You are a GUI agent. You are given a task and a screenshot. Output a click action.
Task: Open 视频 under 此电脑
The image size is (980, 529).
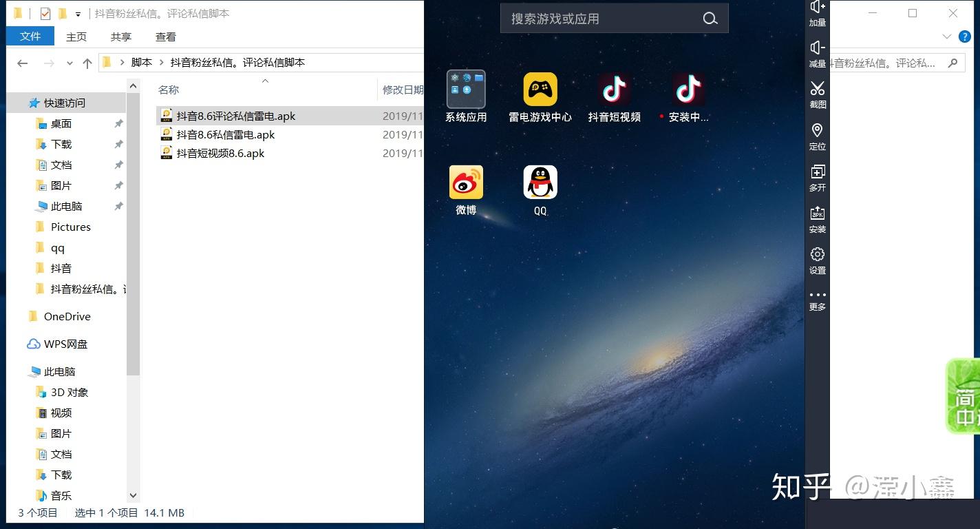(61, 413)
